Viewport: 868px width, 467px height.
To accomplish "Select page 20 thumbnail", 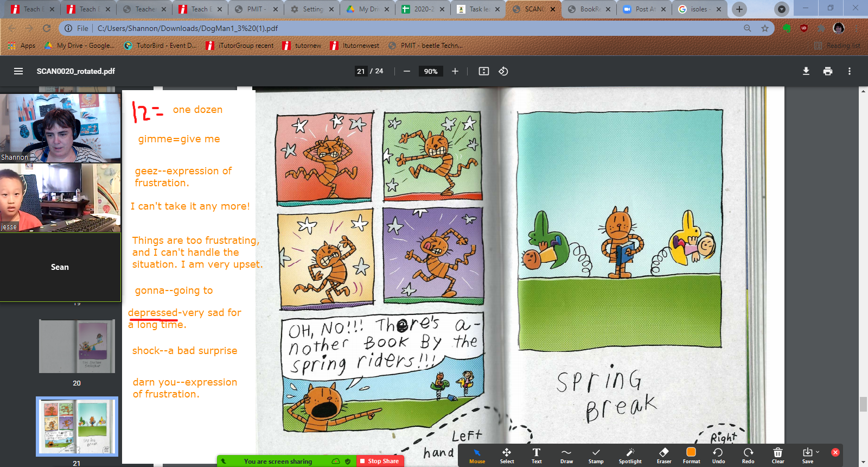I will pyautogui.click(x=77, y=346).
